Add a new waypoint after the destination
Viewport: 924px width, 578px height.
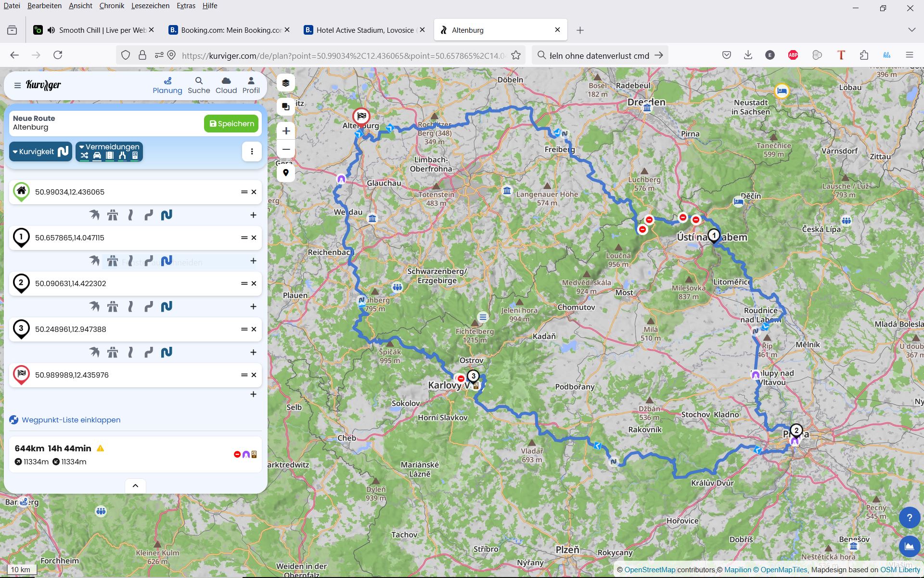253,394
